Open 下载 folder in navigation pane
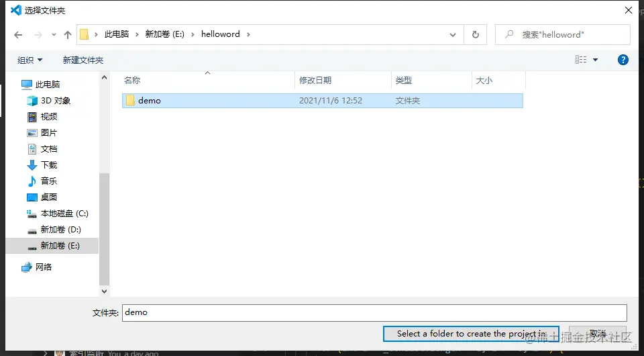This screenshot has height=356, width=644. 42,165
